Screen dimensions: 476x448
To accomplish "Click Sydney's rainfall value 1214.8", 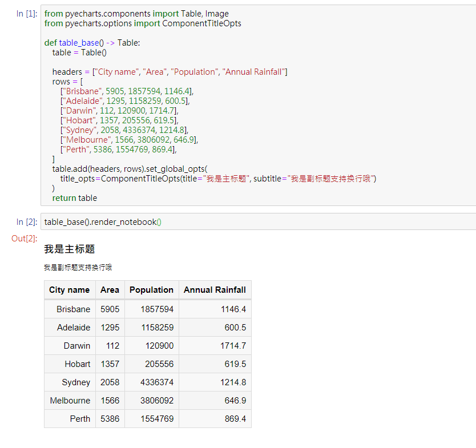I will [x=235, y=382].
